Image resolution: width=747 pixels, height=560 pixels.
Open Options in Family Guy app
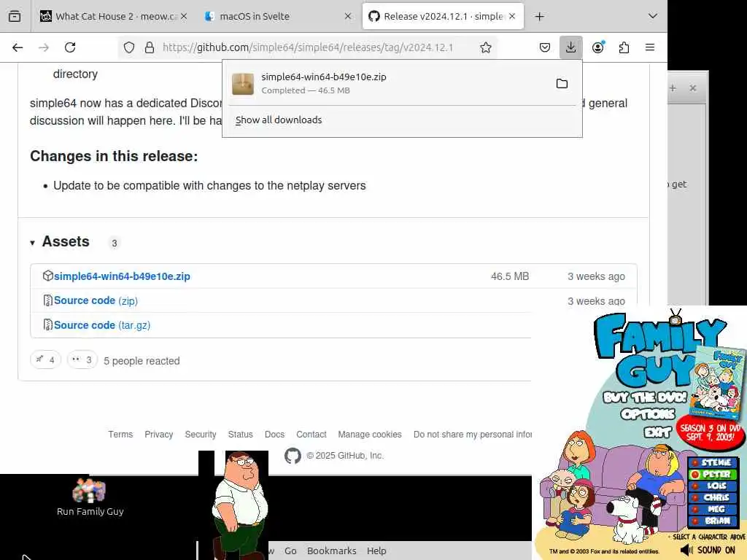pyautogui.click(x=648, y=414)
